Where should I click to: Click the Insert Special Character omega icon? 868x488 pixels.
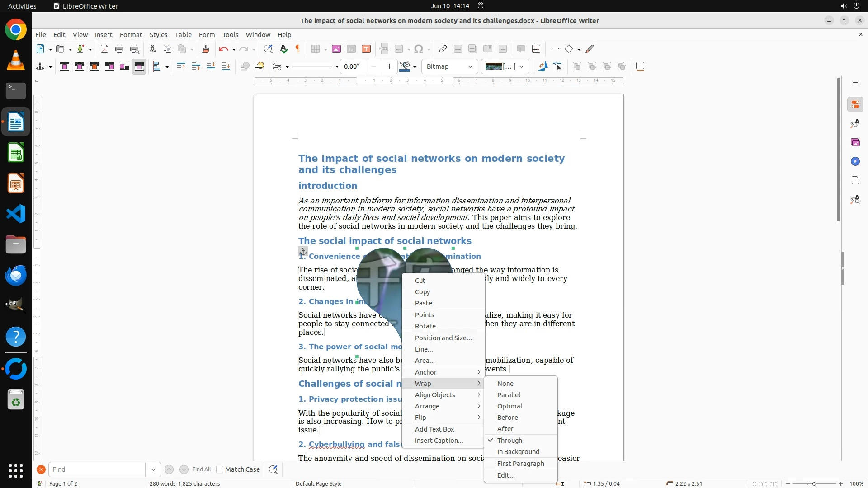419,49
